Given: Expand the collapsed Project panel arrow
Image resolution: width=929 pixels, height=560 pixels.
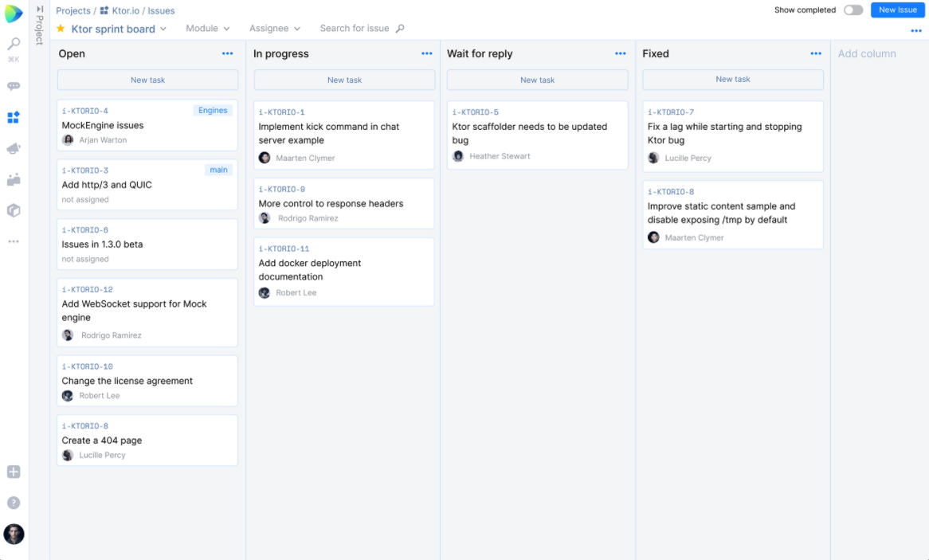Looking at the screenshot, I should [x=40, y=9].
